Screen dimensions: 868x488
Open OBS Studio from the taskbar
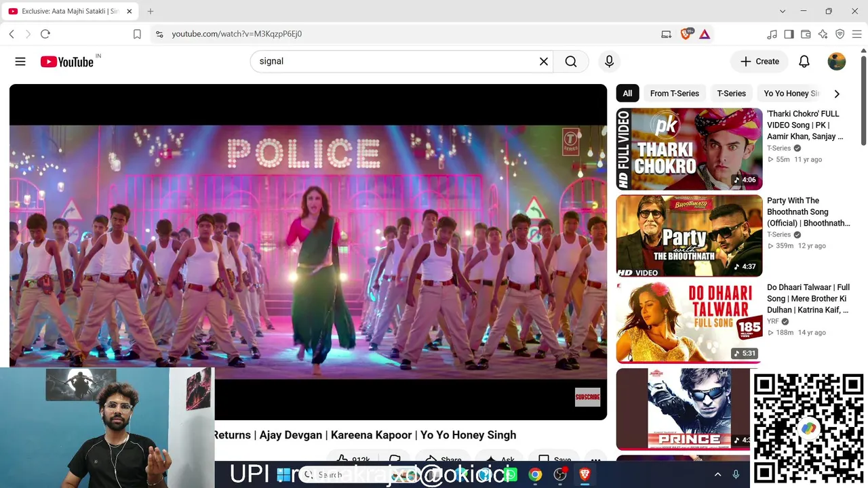(560, 474)
